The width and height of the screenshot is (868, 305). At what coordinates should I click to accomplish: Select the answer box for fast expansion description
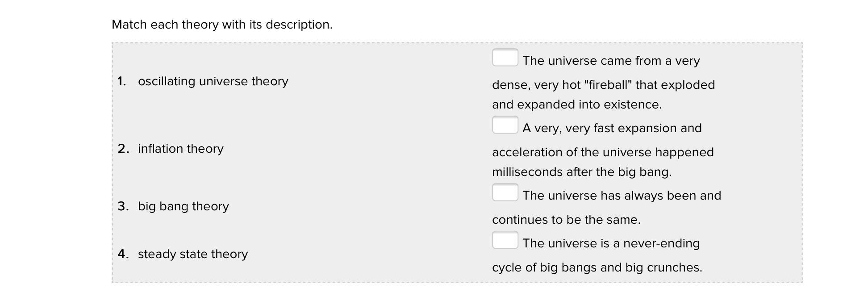[x=505, y=125]
